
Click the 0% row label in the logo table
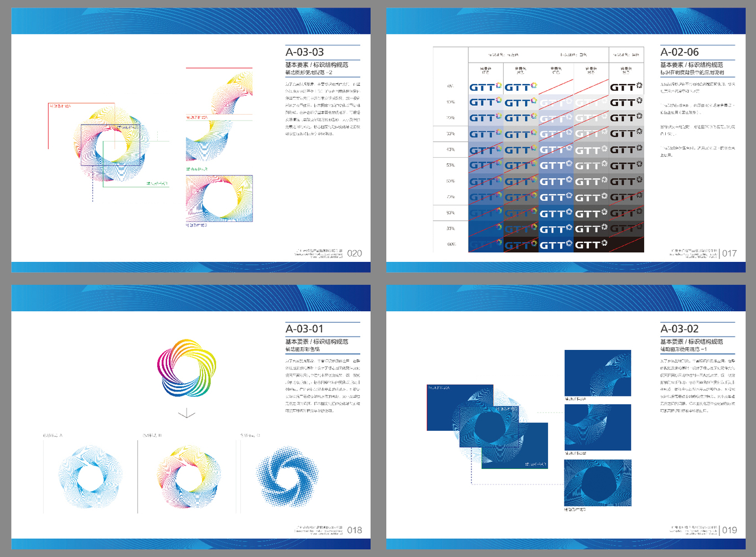pos(451,86)
